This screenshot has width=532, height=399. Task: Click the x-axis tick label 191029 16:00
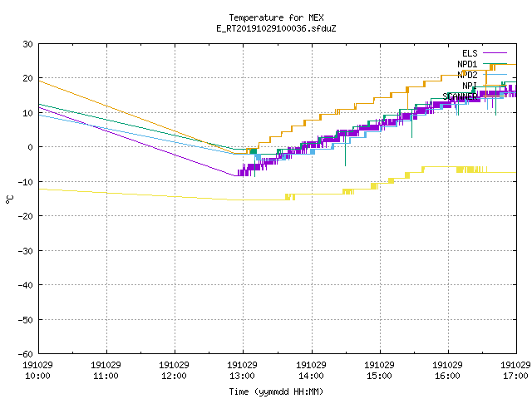(447, 371)
